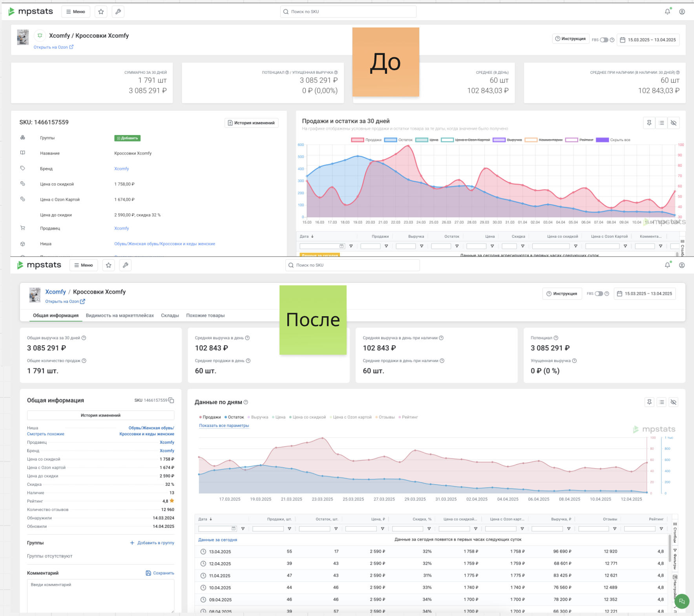The height and width of the screenshot is (616, 694).
Task: Enable 'Рейтинг' series in 'Данные по дням' legend
Action: 408,417
